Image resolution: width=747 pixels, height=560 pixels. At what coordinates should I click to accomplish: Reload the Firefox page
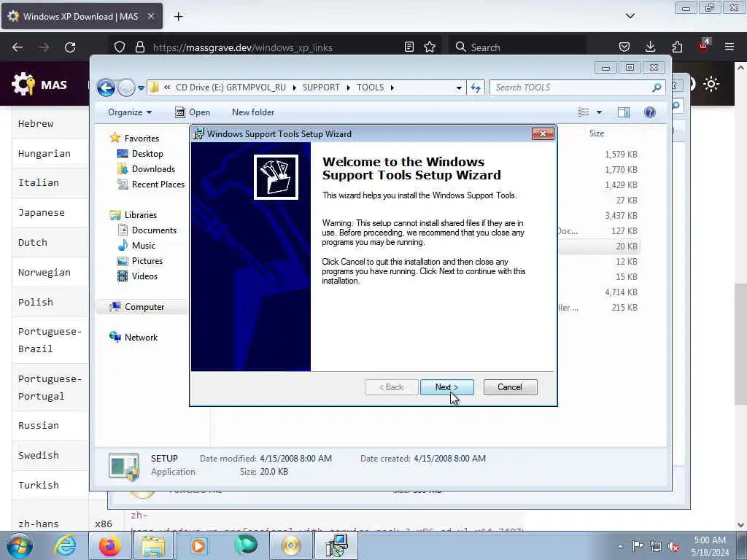pyautogui.click(x=70, y=47)
